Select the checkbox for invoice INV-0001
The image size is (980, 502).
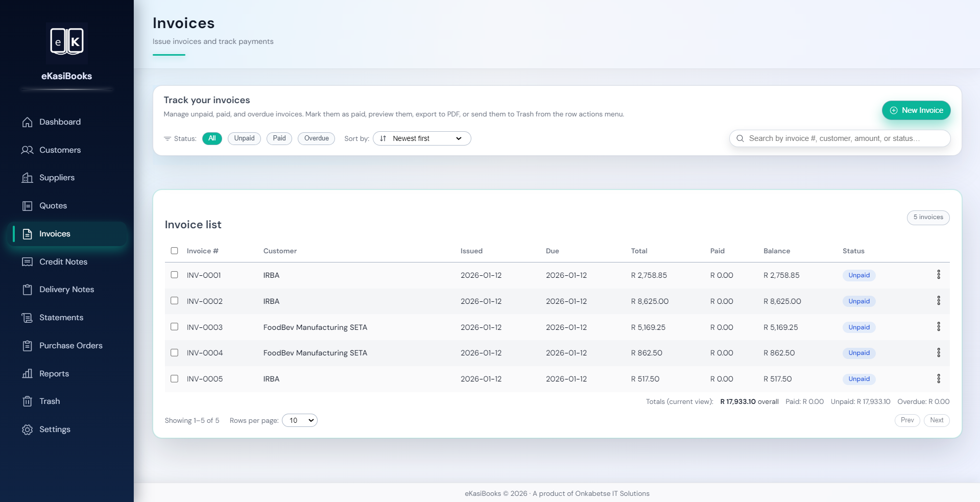tap(174, 275)
